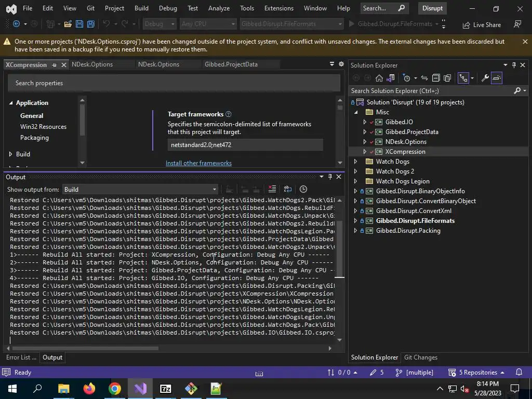Click the Pending Changes Filter clock icon

[x=406, y=78]
